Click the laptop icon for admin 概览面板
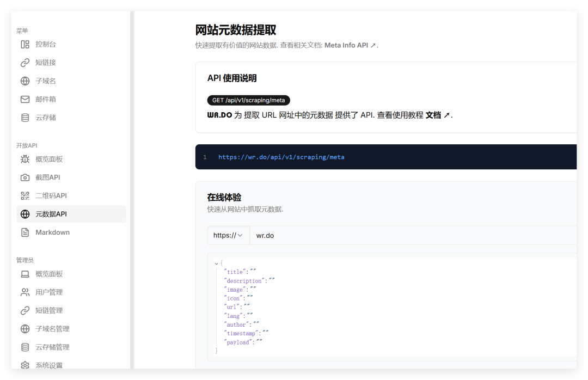The width and height of the screenshot is (588, 380). (x=25, y=274)
